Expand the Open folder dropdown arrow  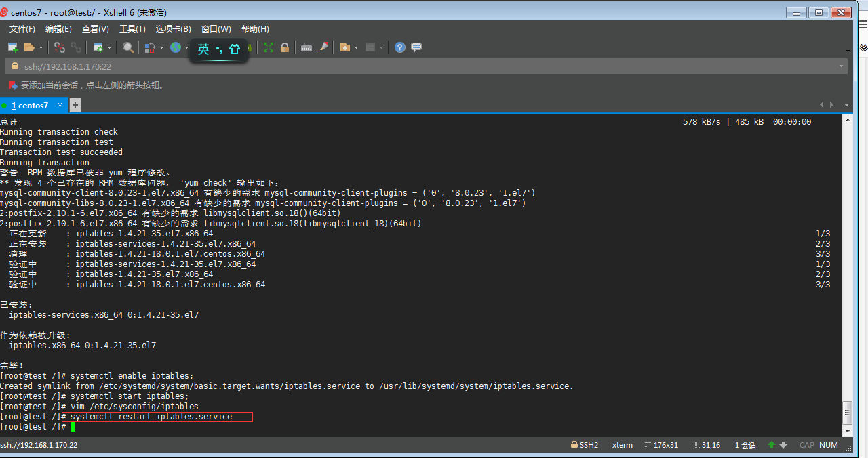(41, 48)
